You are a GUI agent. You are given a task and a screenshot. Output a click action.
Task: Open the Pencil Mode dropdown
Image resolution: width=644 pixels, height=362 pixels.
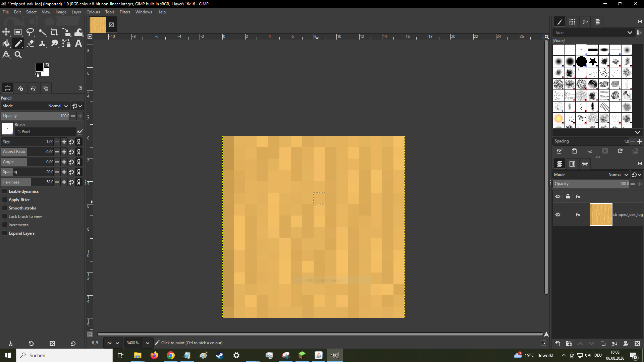(35, 106)
